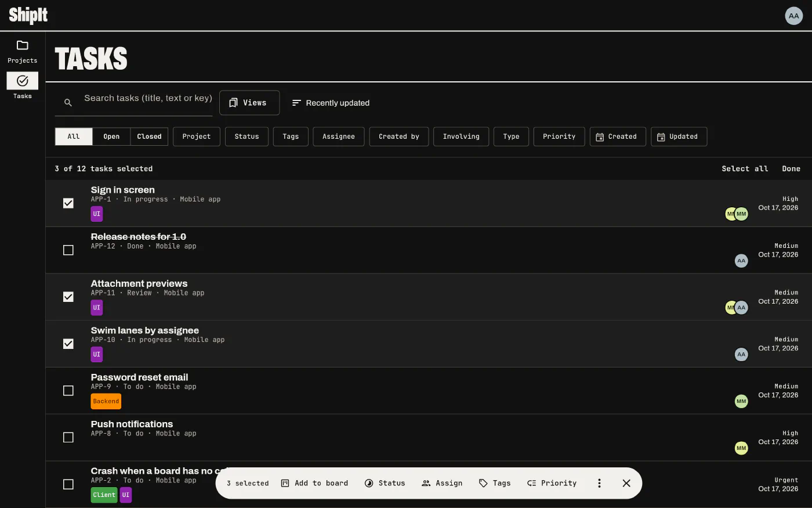Expand the Assignee filter
Screen dimensions: 812x508
click(339, 136)
